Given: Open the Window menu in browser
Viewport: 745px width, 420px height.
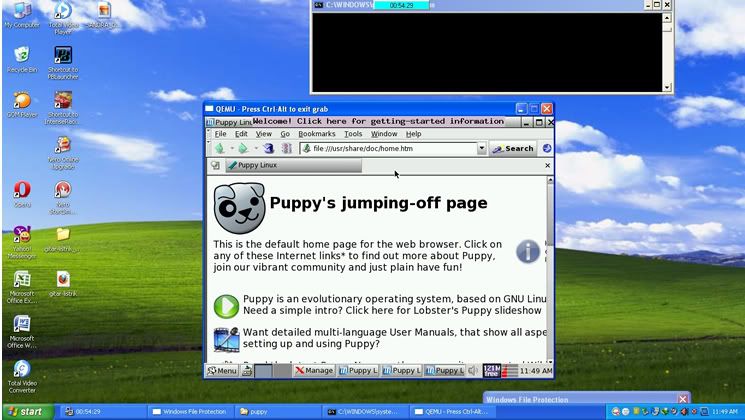Looking at the screenshot, I should pyautogui.click(x=384, y=134).
